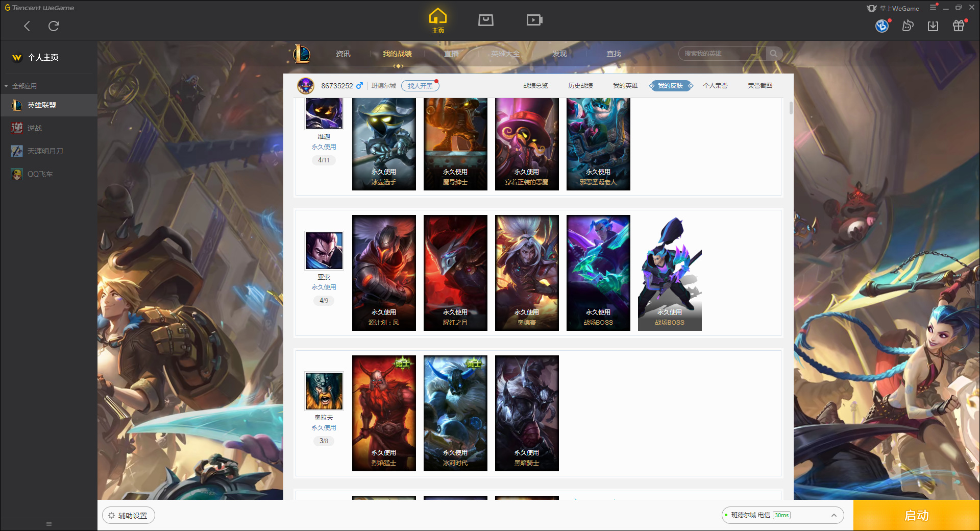Expand the 班德尔城 电信 server dropdown
Image resolution: width=980 pixels, height=531 pixels.
[782, 515]
